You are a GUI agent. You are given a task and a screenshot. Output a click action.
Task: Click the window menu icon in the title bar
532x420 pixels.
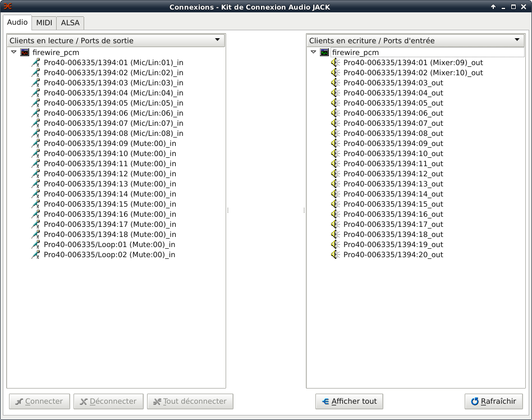tap(7, 6)
